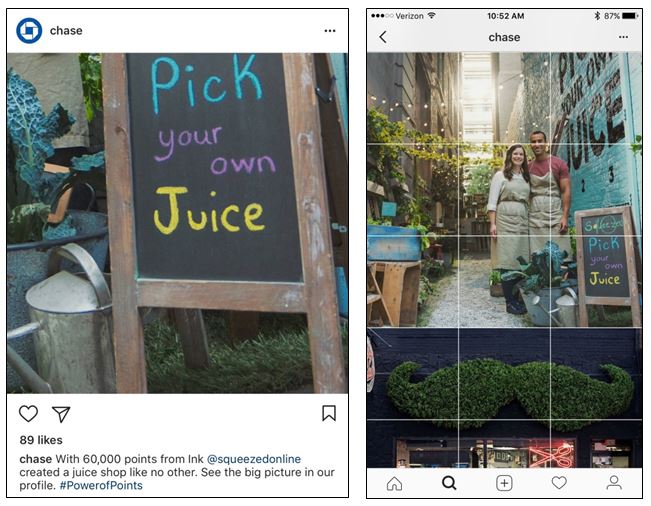Tap the new post plus icon
The image size is (651, 506).
coord(504,483)
